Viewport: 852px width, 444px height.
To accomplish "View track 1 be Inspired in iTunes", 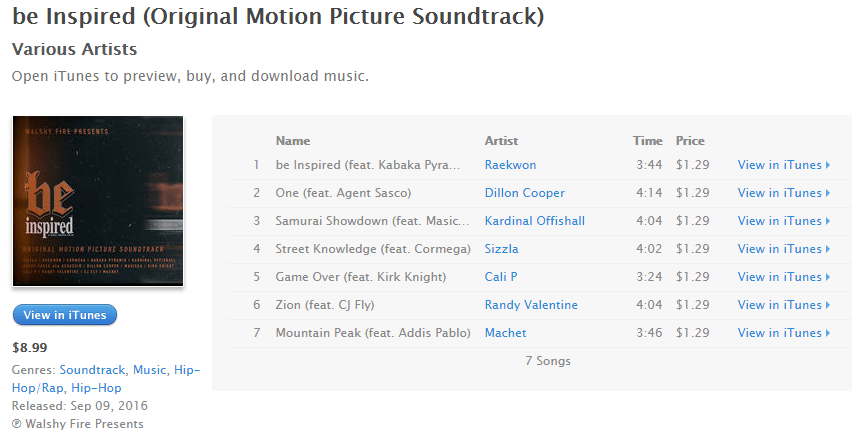I will point(784,165).
